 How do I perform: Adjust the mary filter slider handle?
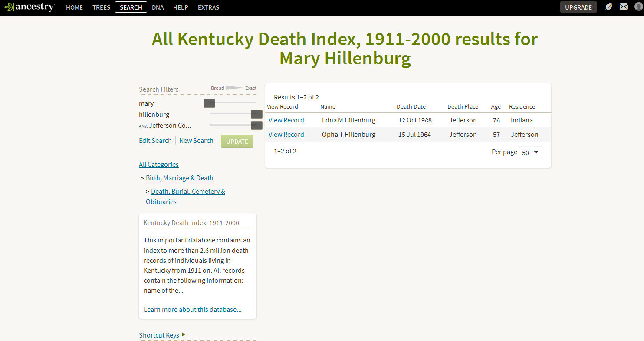pyautogui.click(x=209, y=103)
